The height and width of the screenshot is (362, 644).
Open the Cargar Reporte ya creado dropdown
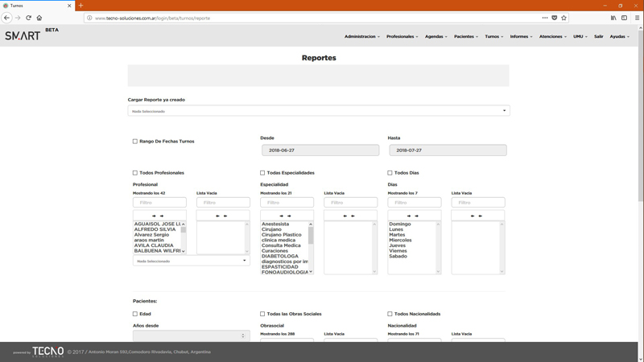pos(319,111)
